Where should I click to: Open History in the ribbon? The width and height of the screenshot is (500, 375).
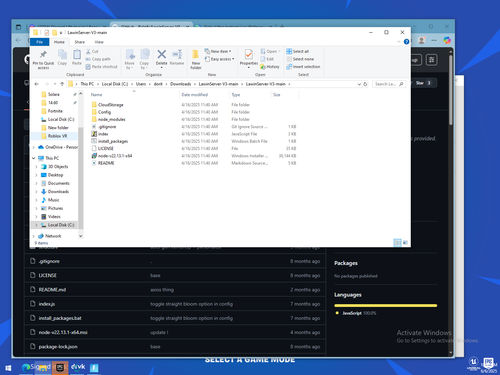coord(270,67)
